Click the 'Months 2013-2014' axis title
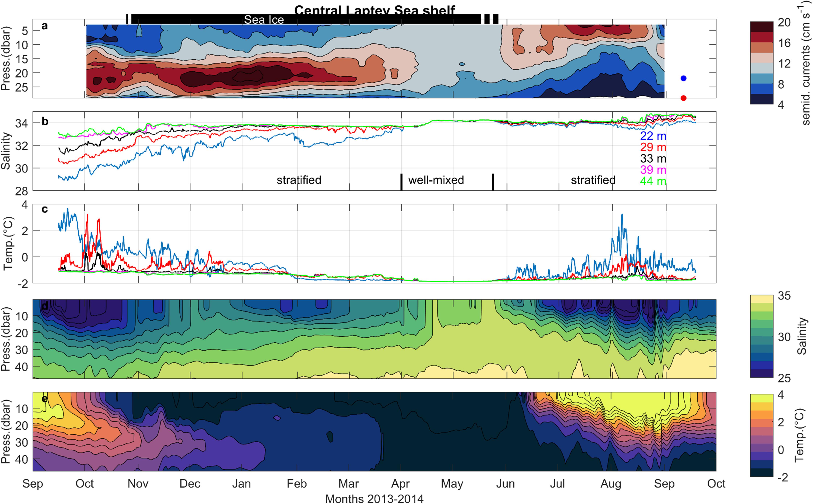The height and width of the screenshot is (504, 813). point(374,499)
